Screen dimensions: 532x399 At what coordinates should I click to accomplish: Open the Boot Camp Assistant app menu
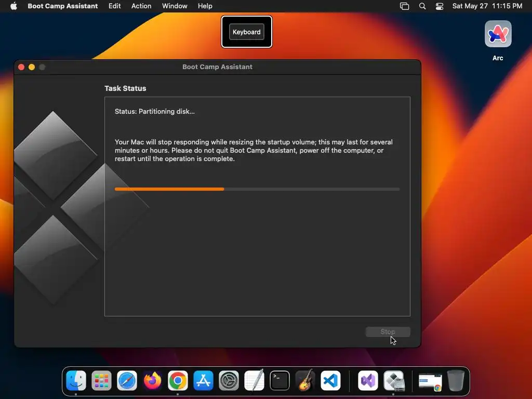coord(62,6)
